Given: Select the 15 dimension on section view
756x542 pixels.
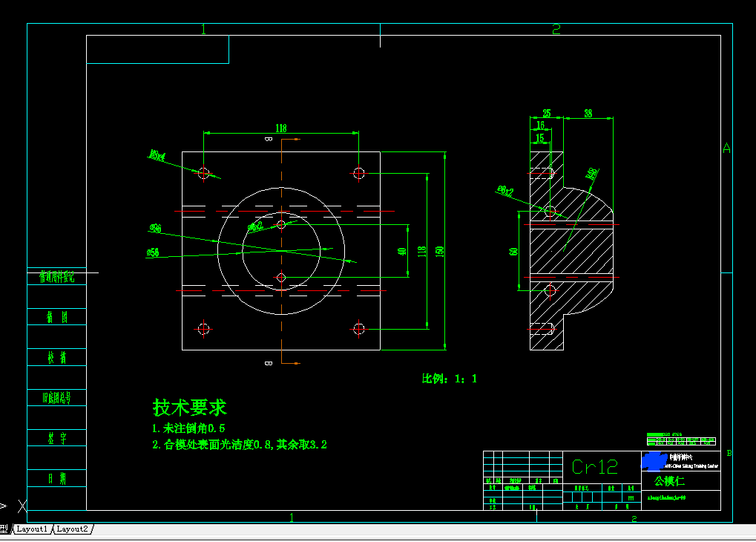Looking at the screenshot, I should [540, 137].
